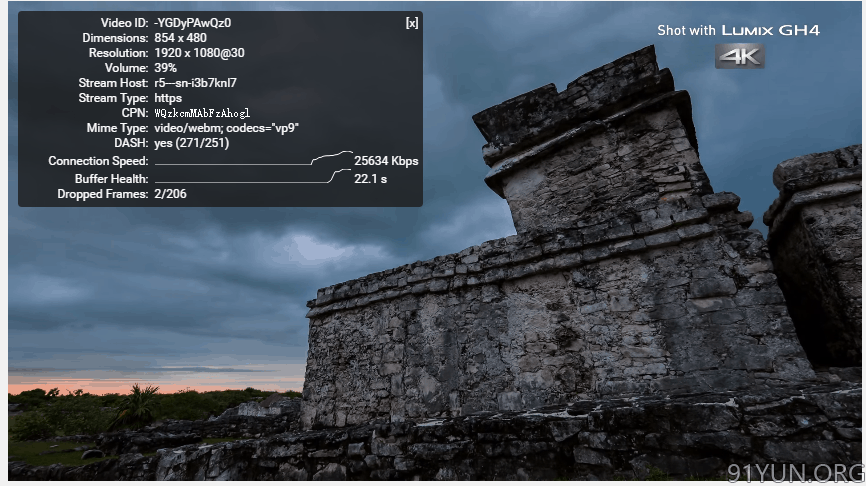Click the CPN value WQzkcmMAbFzAhogl
The width and height of the screenshot is (866, 486).
[202, 113]
